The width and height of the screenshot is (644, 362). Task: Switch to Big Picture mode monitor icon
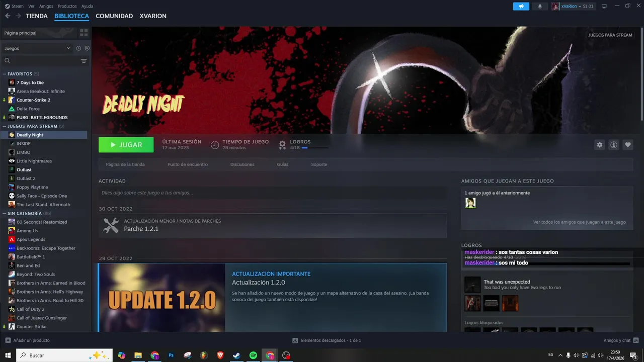[x=604, y=6]
